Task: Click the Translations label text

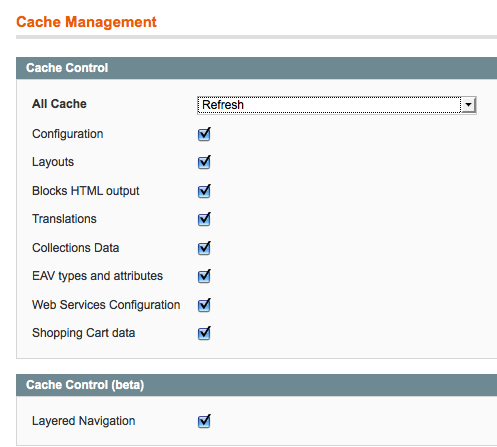Action: [x=64, y=219]
